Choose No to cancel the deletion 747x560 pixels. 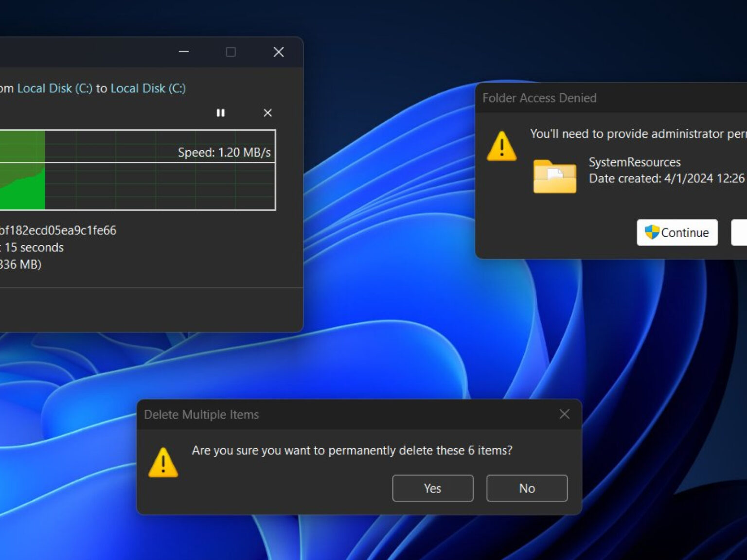pos(527,488)
